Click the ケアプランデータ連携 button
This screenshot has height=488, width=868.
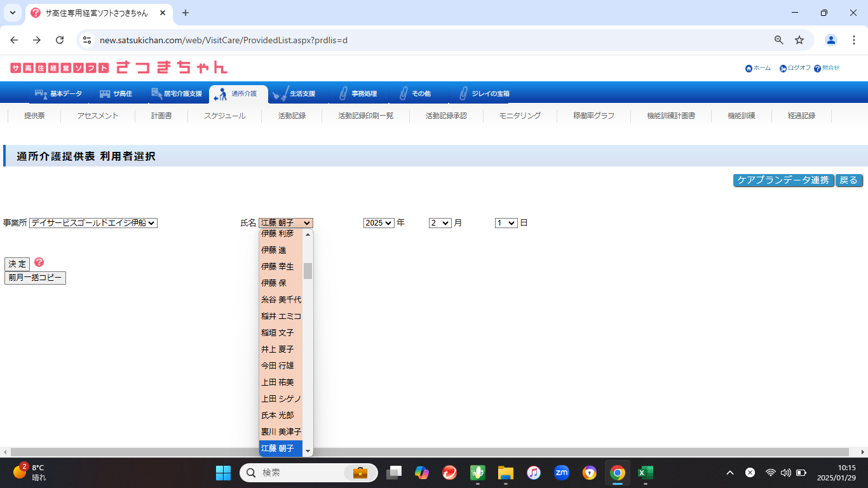tap(783, 180)
